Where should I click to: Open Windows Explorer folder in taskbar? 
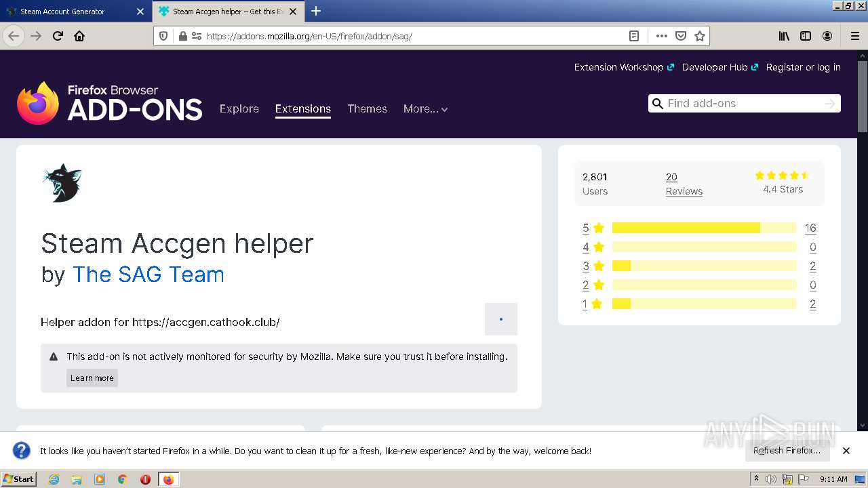77,479
